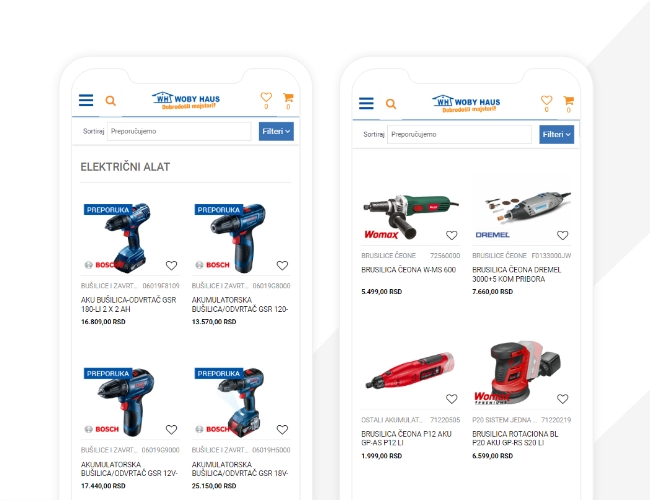Open the Preporučujemo sort box on left phone
The width and height of the screenshot is (650, 500).
[179, 131]
